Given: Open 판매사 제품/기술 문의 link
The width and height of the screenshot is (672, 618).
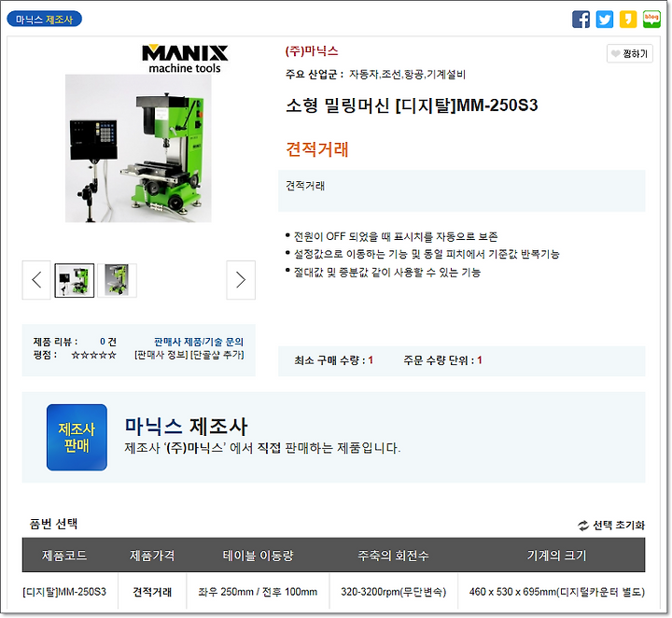Looking at the screenshot, I should (199, 342).
